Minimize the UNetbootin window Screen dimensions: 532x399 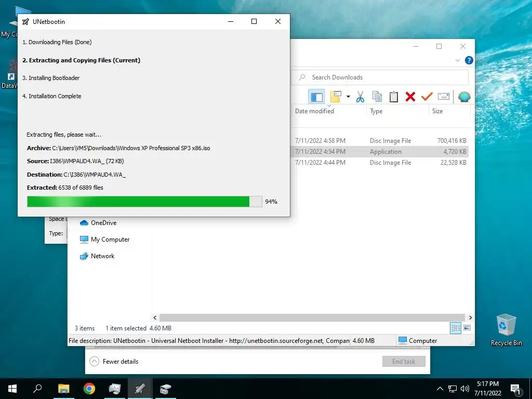[x=231, y=21]
